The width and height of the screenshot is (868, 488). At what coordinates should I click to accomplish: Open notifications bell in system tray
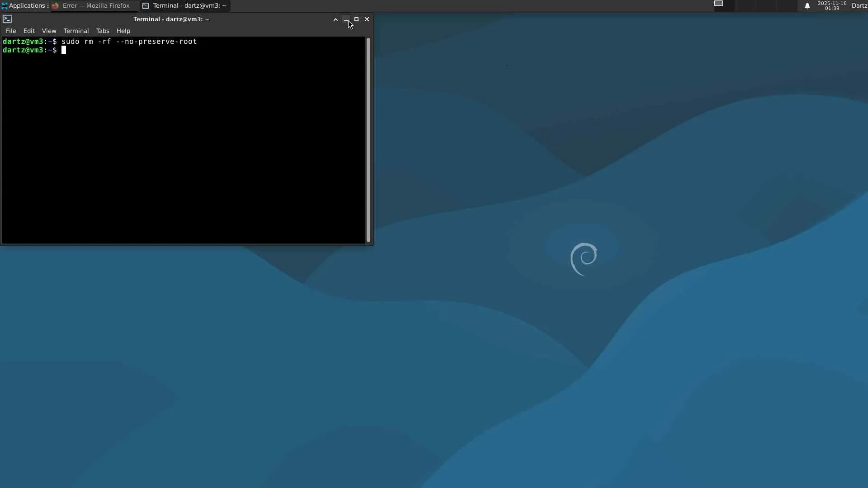[807, 6]
